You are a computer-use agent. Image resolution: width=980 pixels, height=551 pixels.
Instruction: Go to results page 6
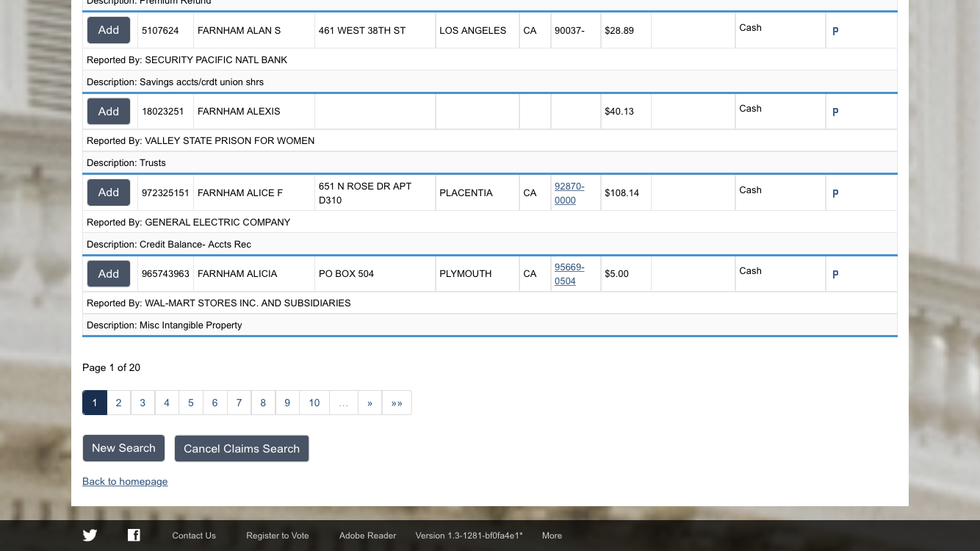pos(215,403)
